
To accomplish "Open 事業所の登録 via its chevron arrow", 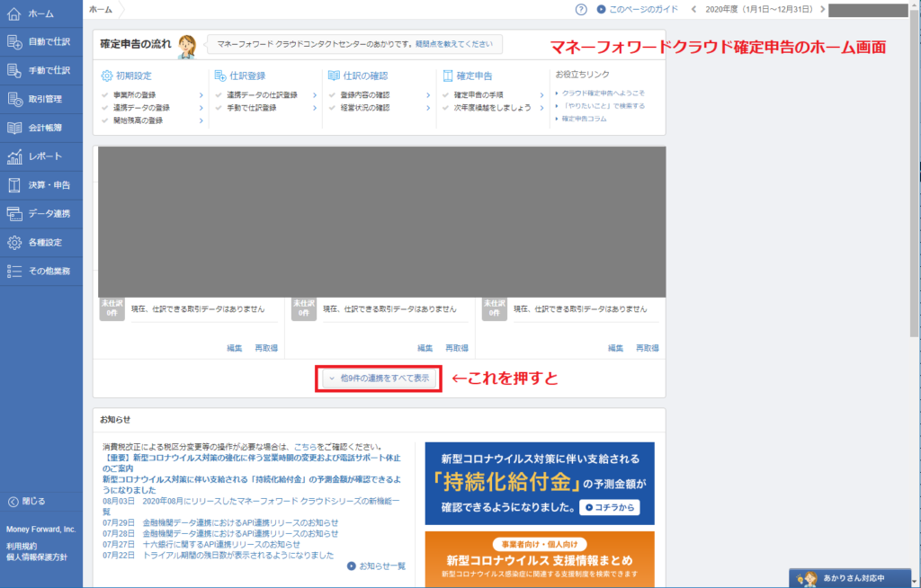I will click(201, 95).
